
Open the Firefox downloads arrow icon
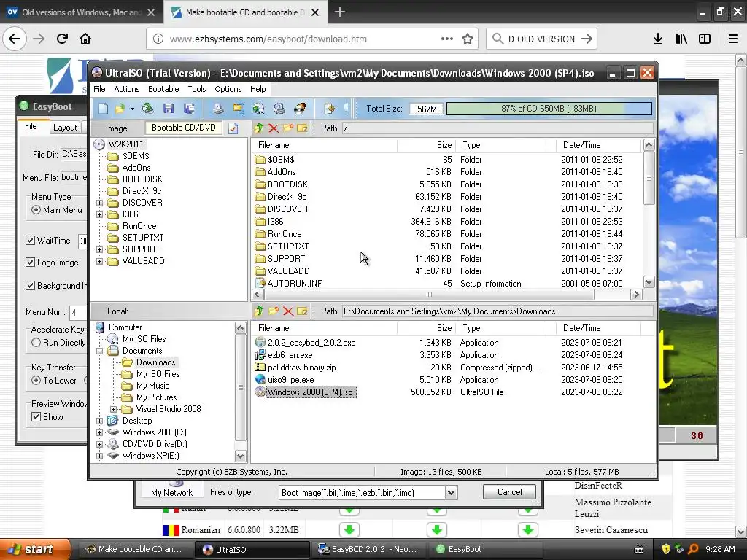[x=658, y=39]
